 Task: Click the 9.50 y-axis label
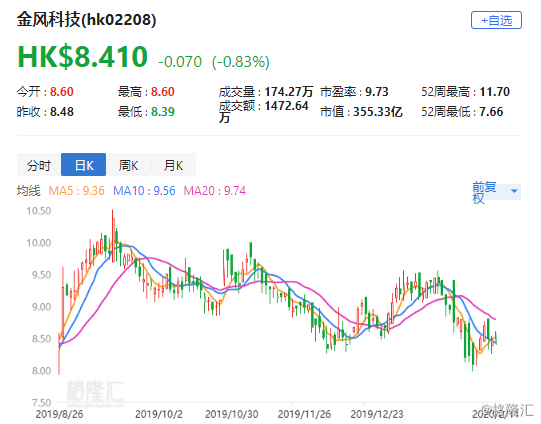click(41, 275)
